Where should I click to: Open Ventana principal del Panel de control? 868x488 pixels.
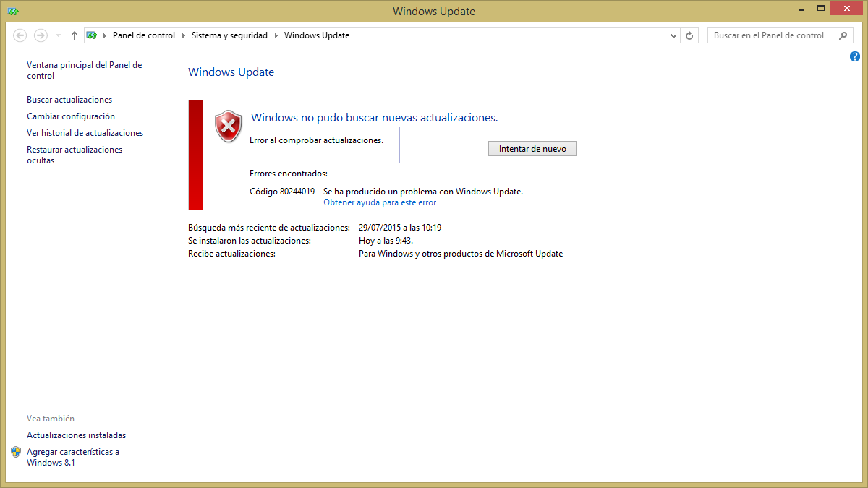point(84,70)
